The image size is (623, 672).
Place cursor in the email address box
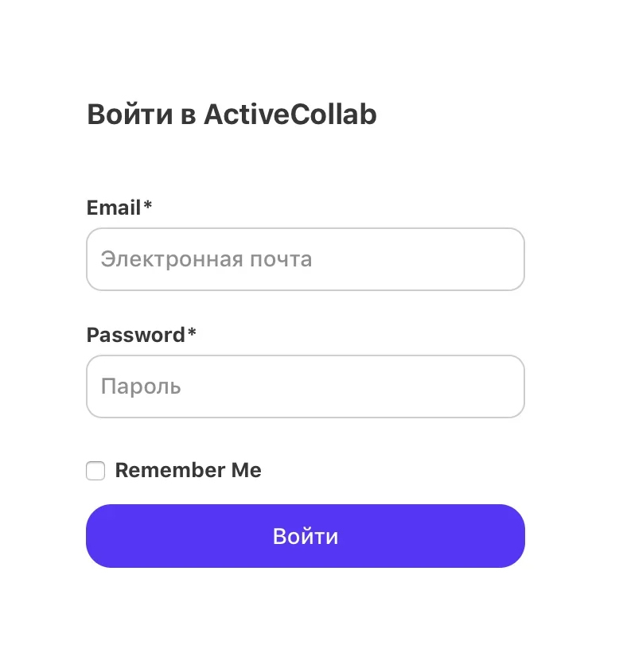(305, 259)
